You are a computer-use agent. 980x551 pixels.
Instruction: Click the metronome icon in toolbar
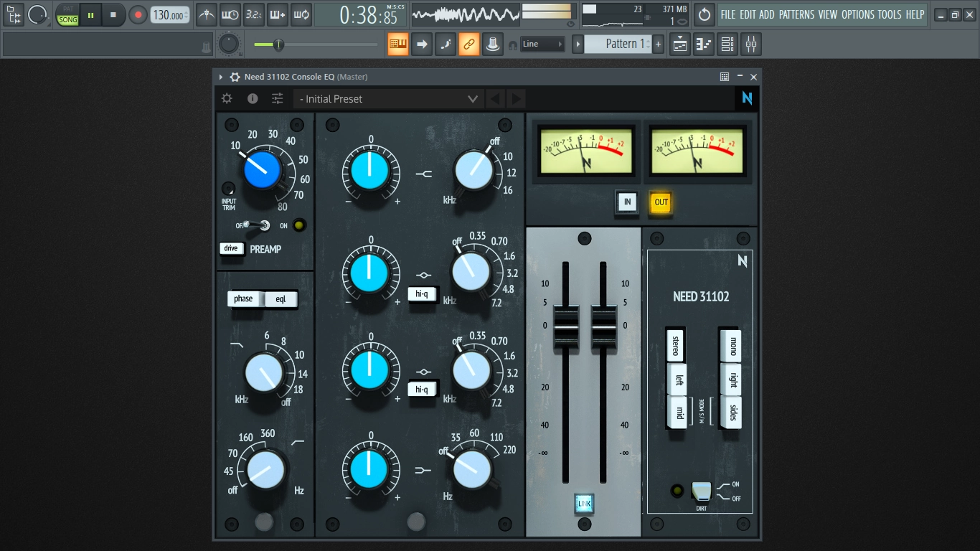[x=207, y=14]
